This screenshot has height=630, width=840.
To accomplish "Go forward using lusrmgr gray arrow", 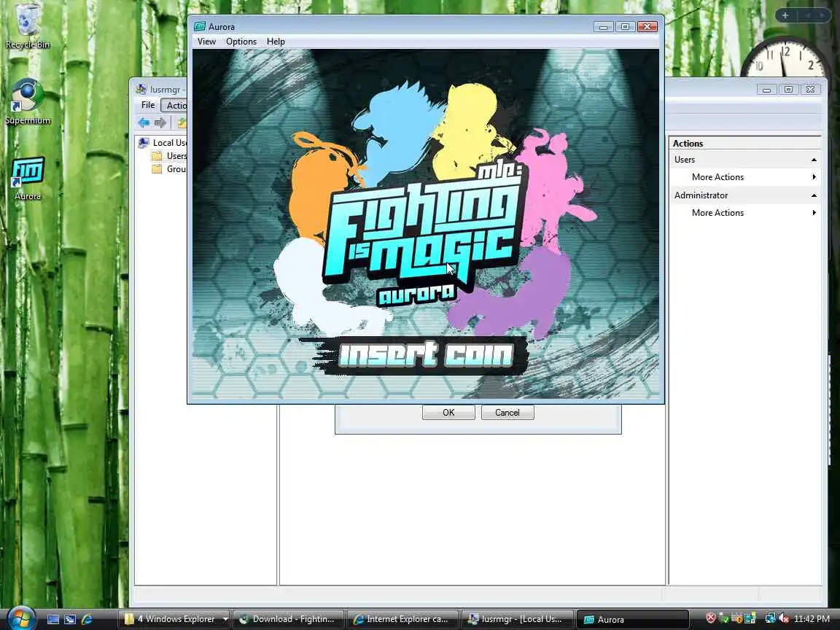I will pos(160,122).
